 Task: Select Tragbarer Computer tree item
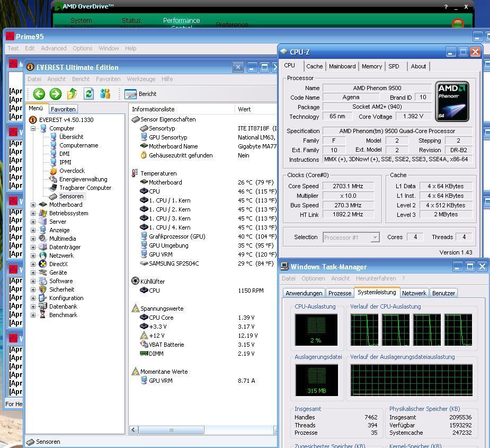coord(85,188)
